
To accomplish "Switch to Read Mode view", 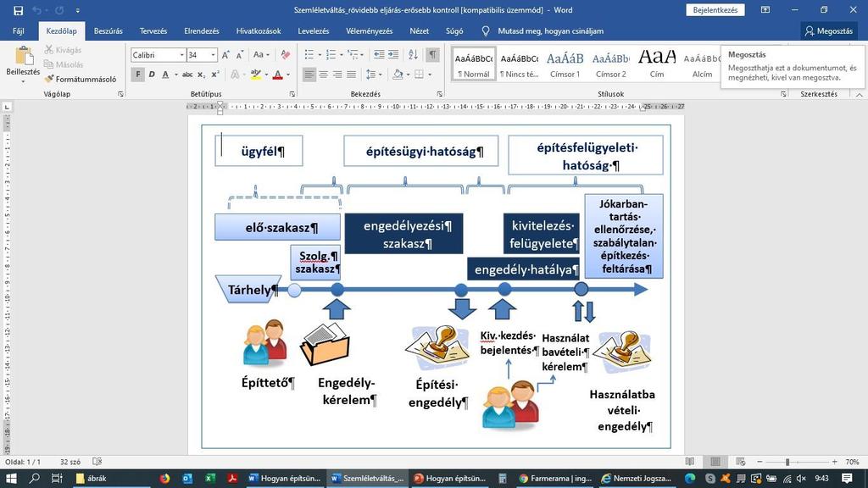I will tap(690, 462).
